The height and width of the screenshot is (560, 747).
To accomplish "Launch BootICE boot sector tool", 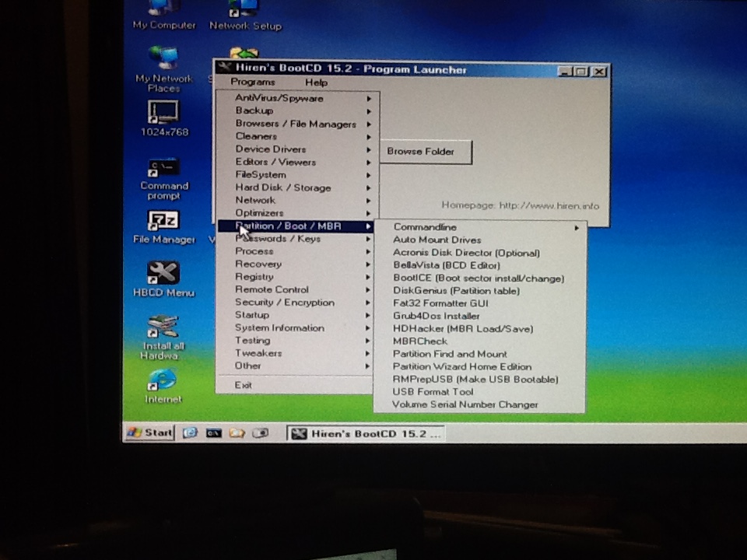I will (x=480, y=278).
